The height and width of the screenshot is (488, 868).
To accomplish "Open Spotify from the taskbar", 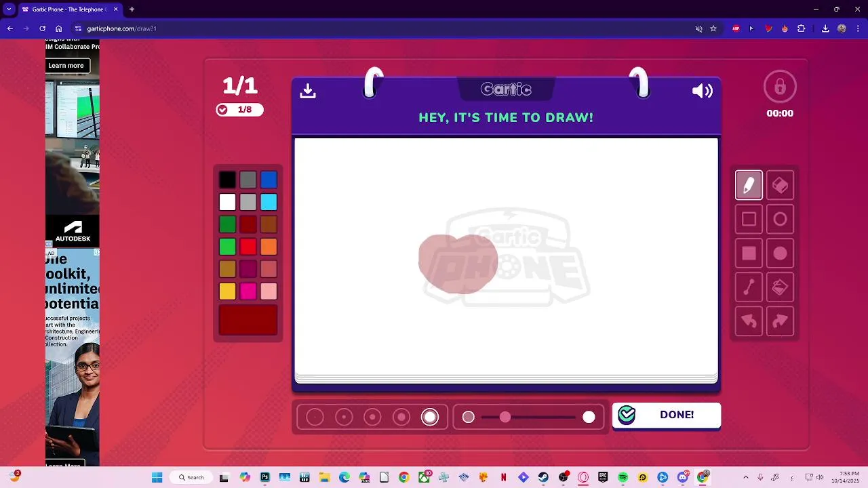I will click(x=623, y=477).
